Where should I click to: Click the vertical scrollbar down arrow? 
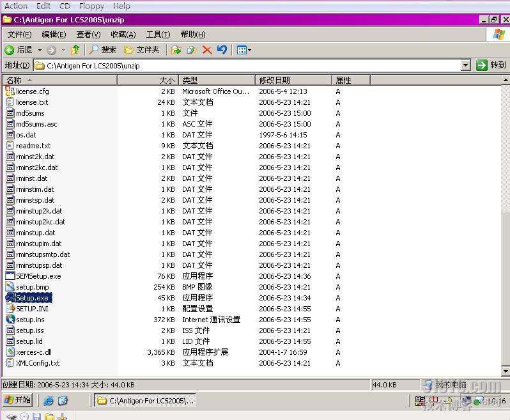506,371
